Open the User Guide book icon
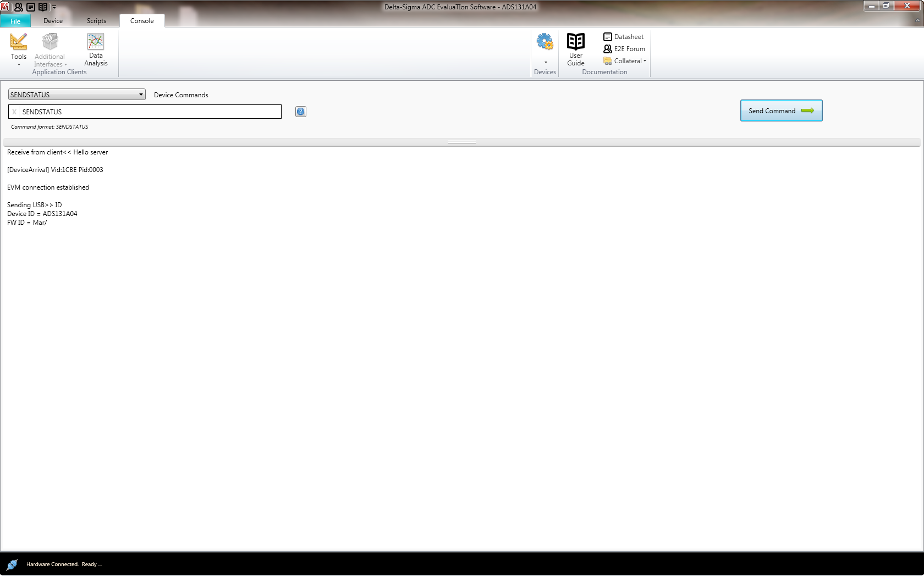 coord(575,42)
